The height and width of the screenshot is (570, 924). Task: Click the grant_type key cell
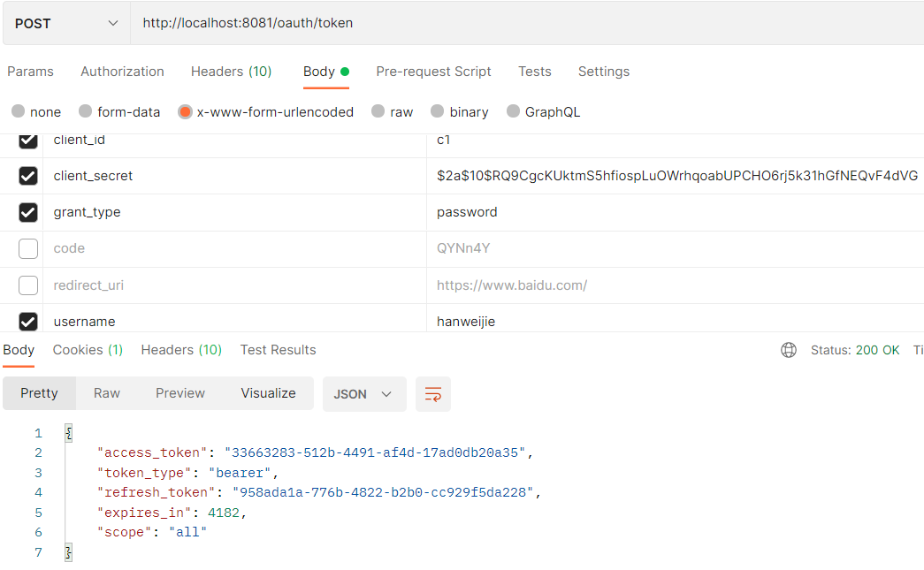click(x=234, y=213)
